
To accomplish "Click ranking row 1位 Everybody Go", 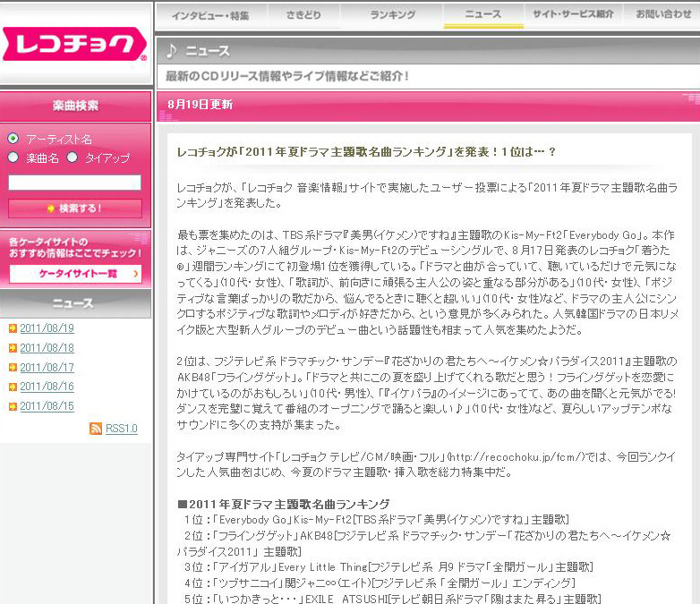I will (x=377, y=520).
